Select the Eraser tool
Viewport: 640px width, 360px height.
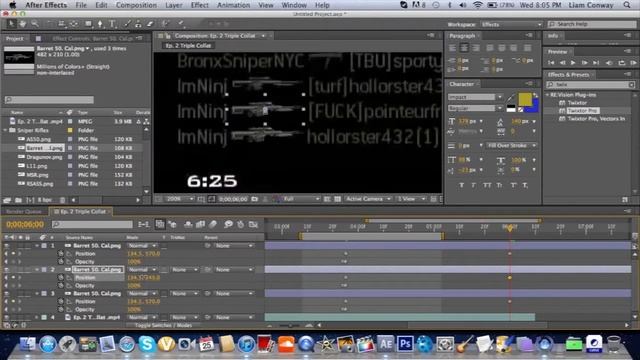point(150,24)
